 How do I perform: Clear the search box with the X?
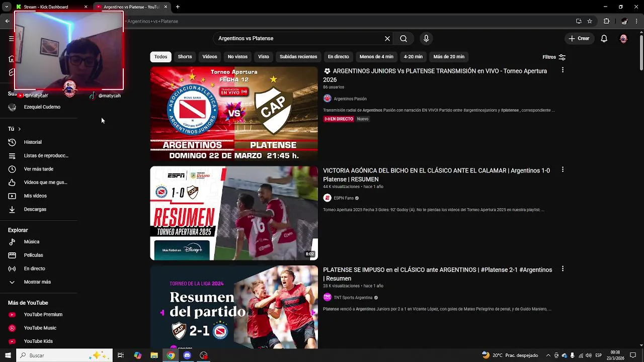[x=387, y=39]
